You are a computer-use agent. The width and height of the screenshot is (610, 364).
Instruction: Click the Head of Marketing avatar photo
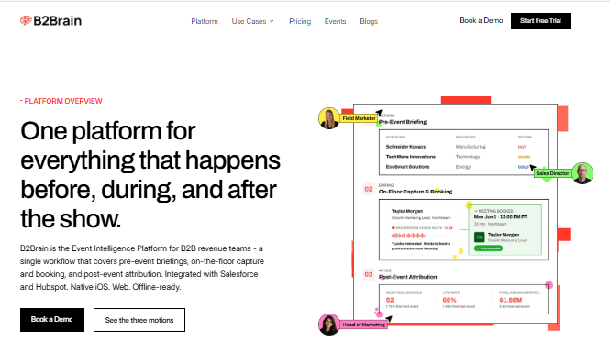point(329,325)
